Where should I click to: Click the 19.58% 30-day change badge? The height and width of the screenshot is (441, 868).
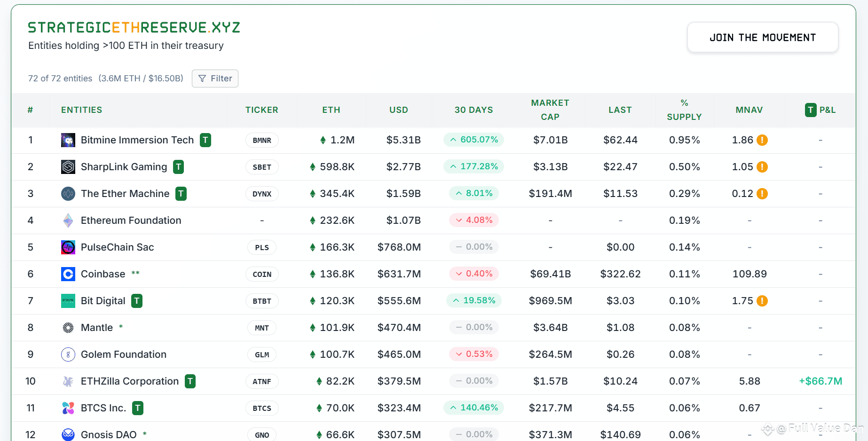(x=473, y=300)
